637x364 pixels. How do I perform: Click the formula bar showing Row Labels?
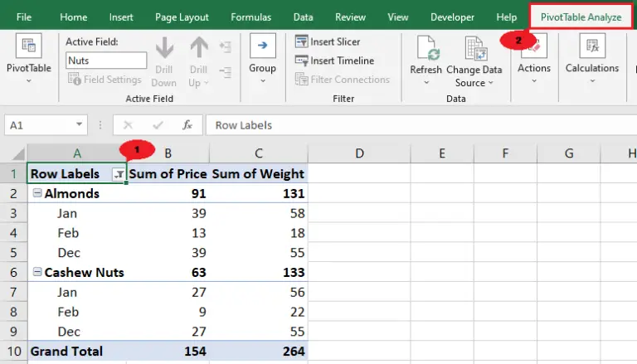click(421, 125)
